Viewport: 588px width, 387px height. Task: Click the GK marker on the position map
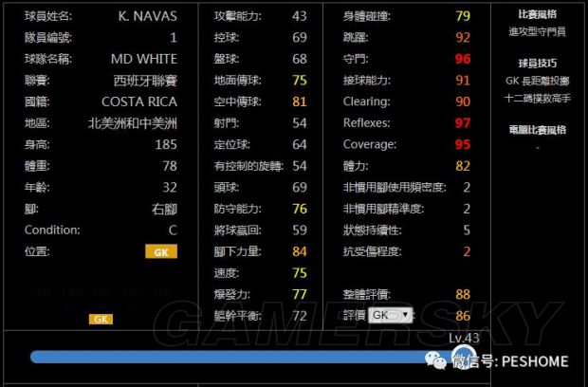(x=101, y=319)
